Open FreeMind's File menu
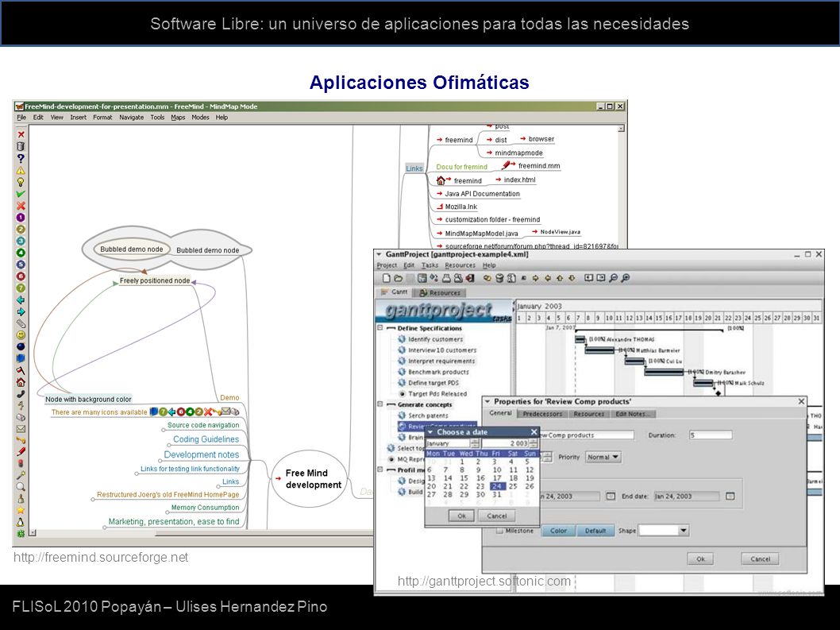Viewport: 840px width, 630px height. click(x=21, y=117)
